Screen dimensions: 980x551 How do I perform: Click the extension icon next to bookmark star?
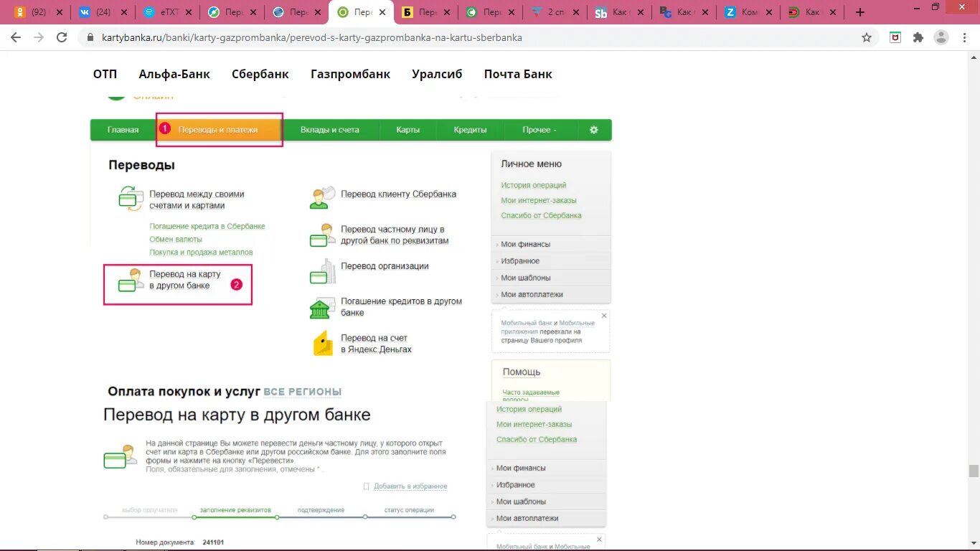click(895, 37)
